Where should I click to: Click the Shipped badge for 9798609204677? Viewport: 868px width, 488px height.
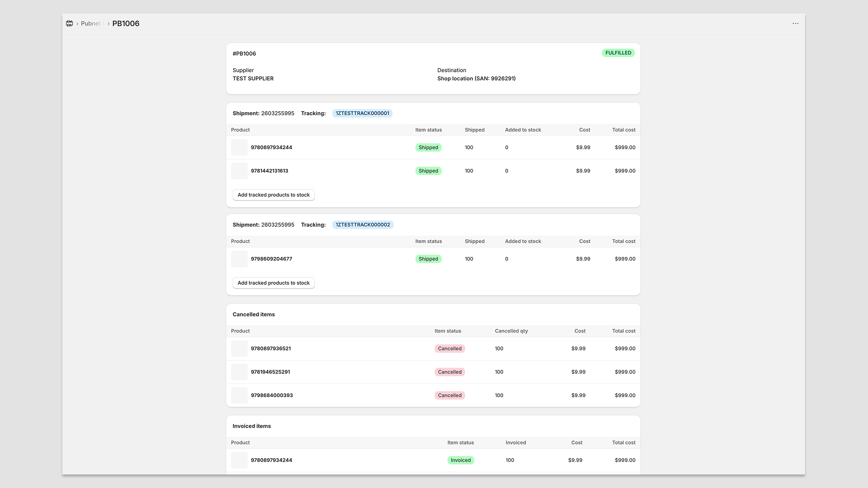click(x=429, y=259)
